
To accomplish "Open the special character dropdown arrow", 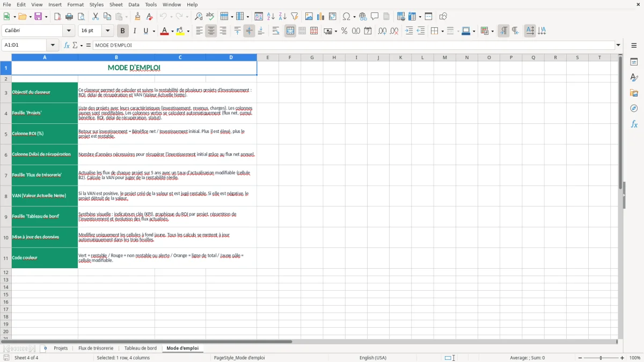I will (353, 17).
